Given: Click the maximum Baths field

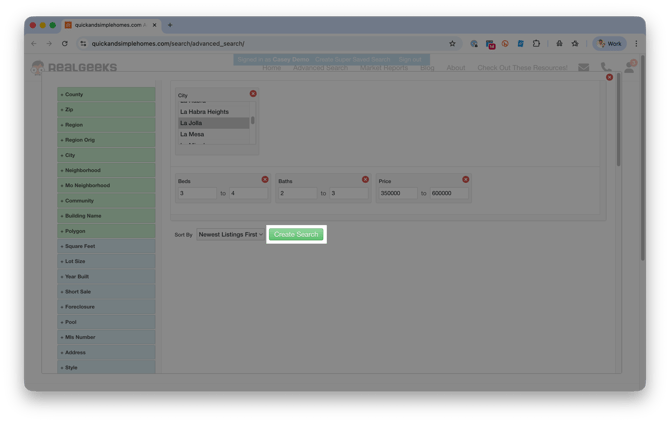Looking at the screenshot, I should click(x=349, y=193).
